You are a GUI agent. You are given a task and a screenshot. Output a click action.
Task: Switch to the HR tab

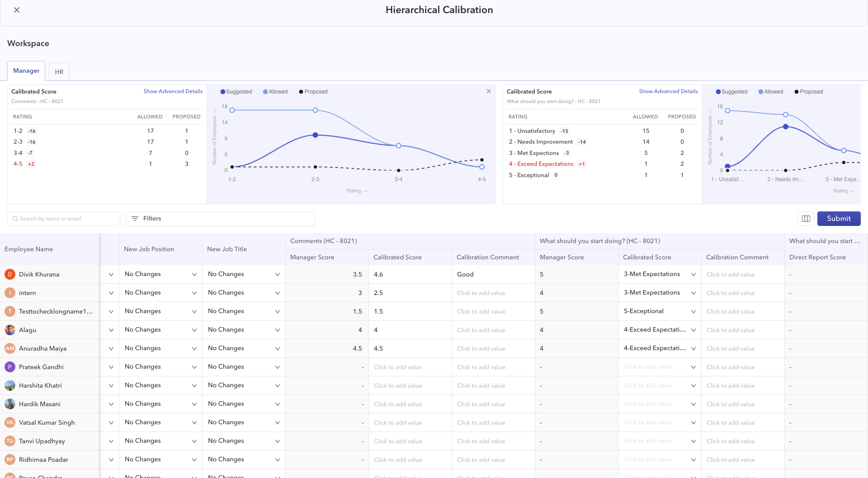59,72
